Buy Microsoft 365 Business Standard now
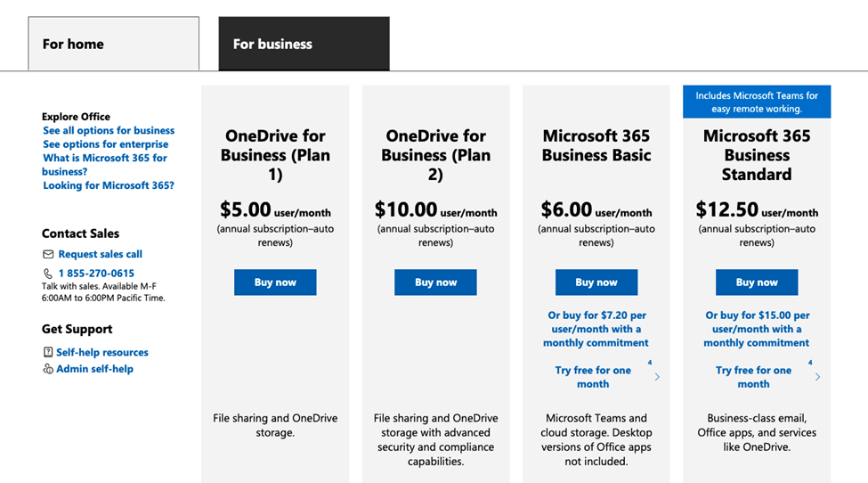The width and height of the screenshot is (868, 483). point(757,282)
